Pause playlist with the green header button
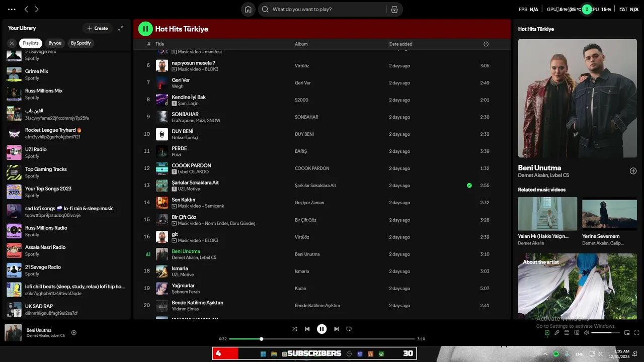644x362 pixels. pos(145,29)
